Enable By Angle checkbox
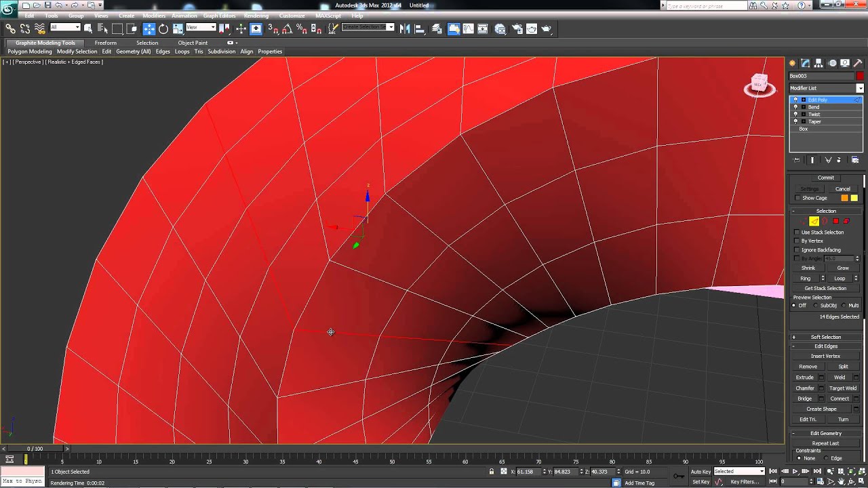 point(797,258)
